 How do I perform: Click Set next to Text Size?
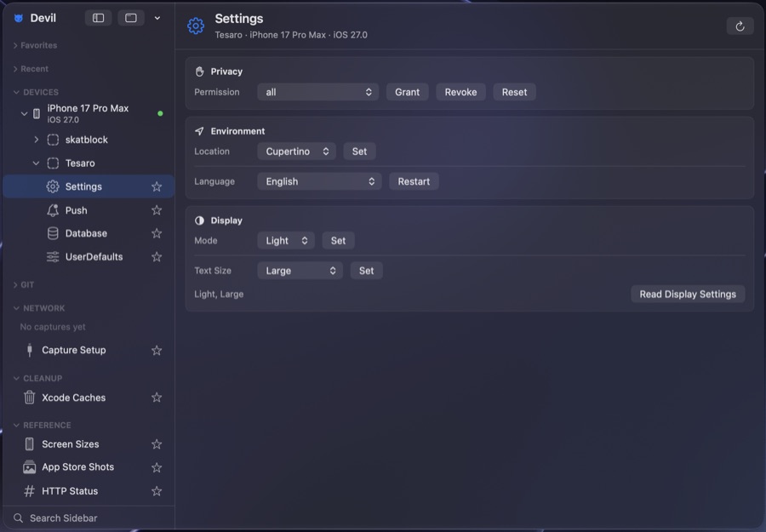[x=366, y=271]
